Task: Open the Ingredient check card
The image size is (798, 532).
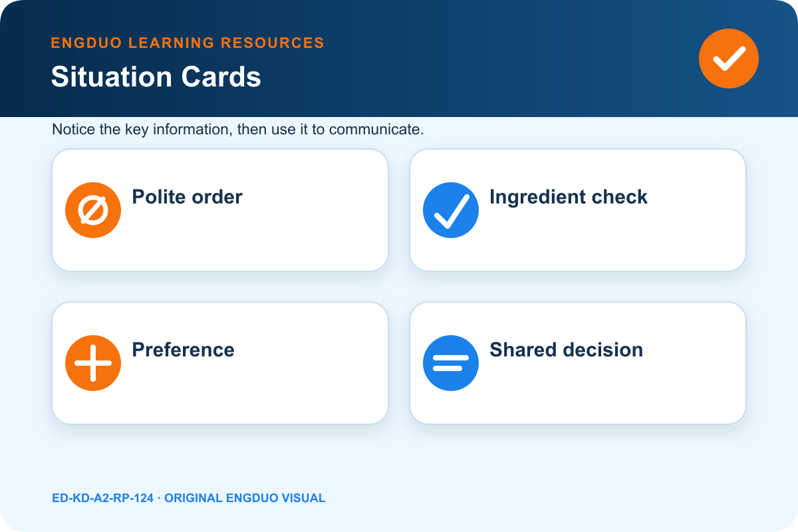Action: 578,210
